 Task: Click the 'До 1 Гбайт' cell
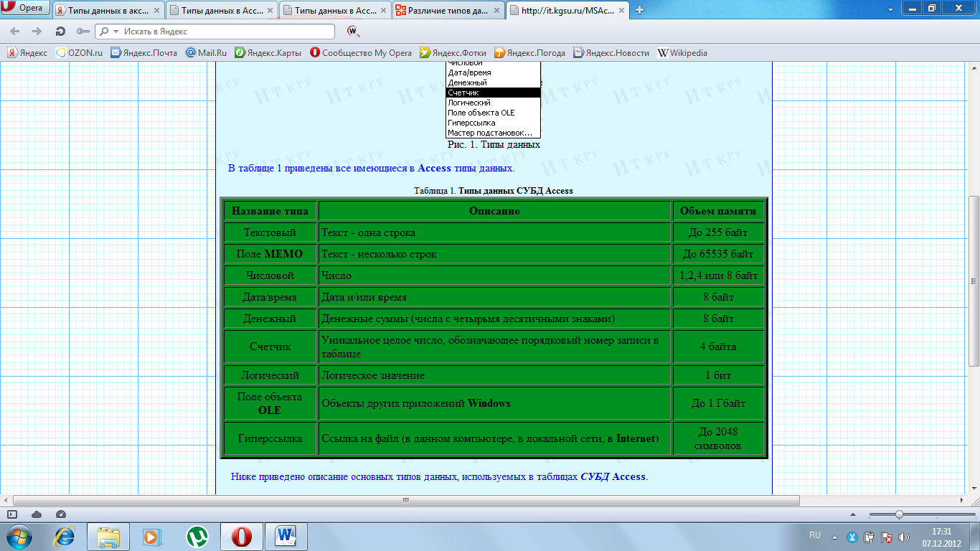click(718, 403)
